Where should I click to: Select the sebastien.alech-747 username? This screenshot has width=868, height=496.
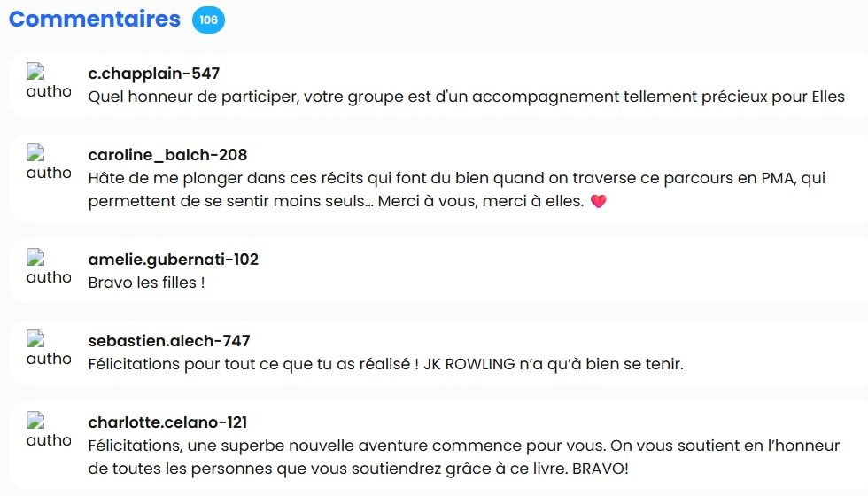(169, 341)
